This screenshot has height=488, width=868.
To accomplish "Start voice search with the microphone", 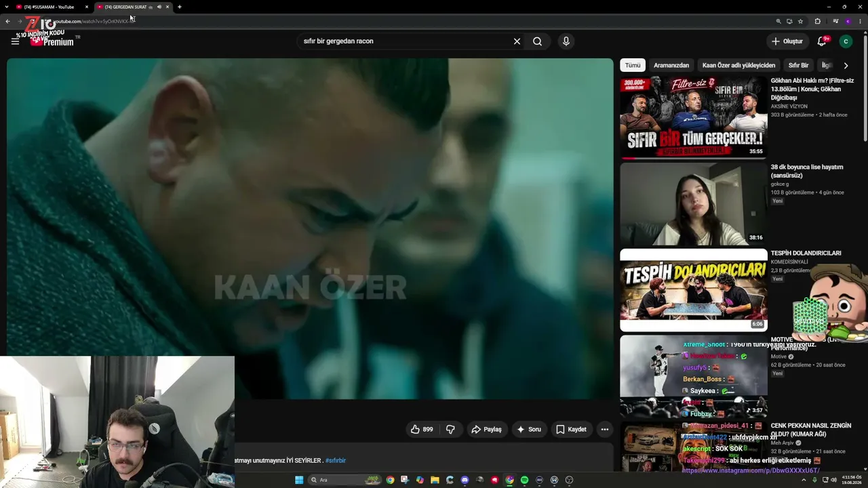I will [x=566, y=41].
